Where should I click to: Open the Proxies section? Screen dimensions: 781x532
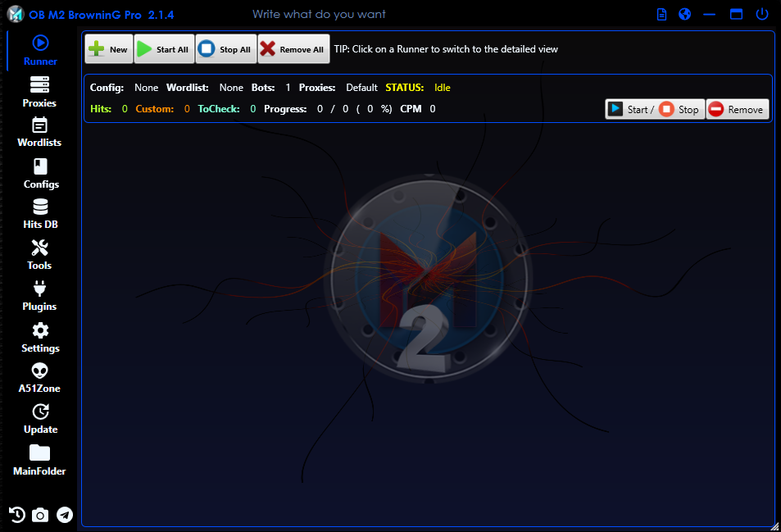click(x=39, y=92)
